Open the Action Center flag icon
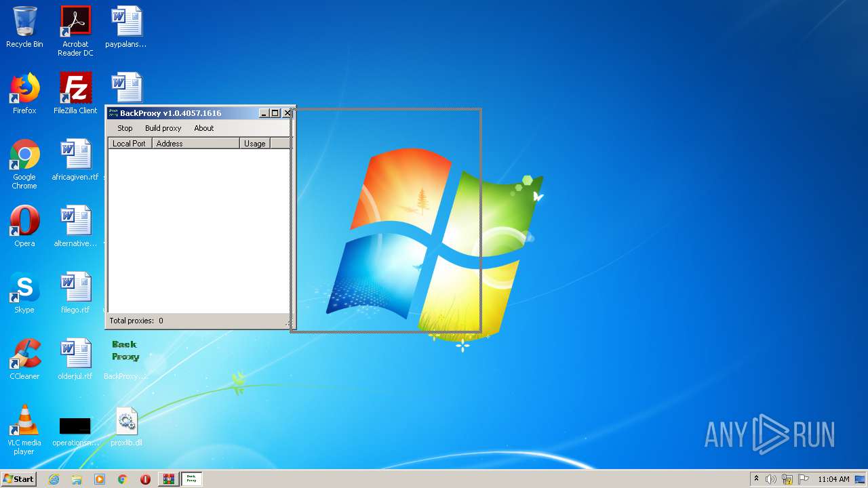Image resolution: width=868 pixels, height=488 pixels. (804, 479)
